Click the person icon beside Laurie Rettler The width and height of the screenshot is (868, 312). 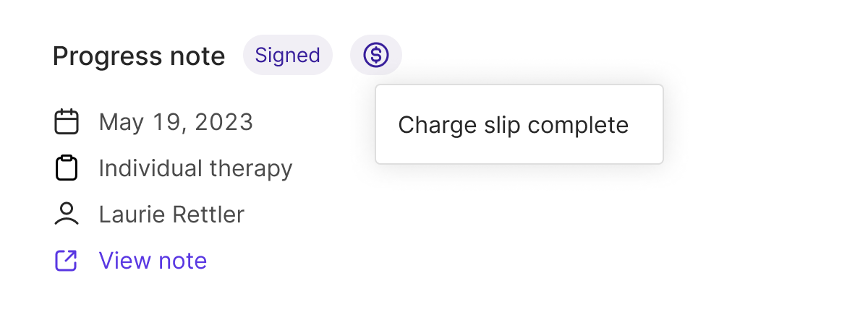[67, 214]
